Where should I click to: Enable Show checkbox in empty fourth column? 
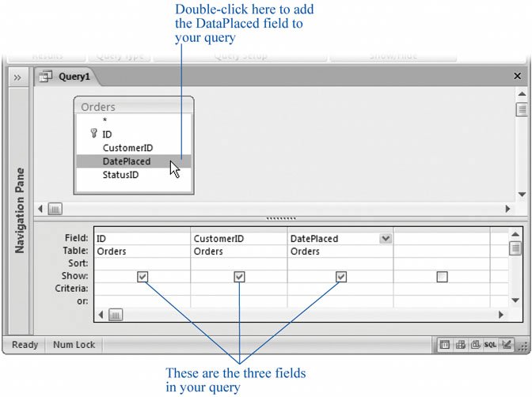[x=442, y=277]
